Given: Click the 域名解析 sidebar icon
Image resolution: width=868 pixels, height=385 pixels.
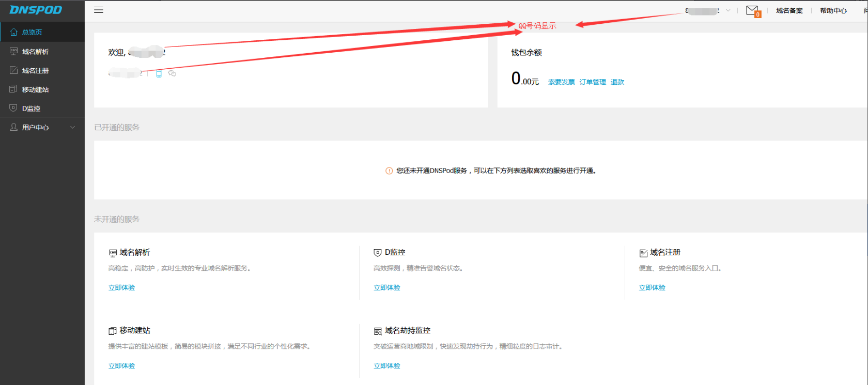Looking at the screenshot, I should coord(14,51).
